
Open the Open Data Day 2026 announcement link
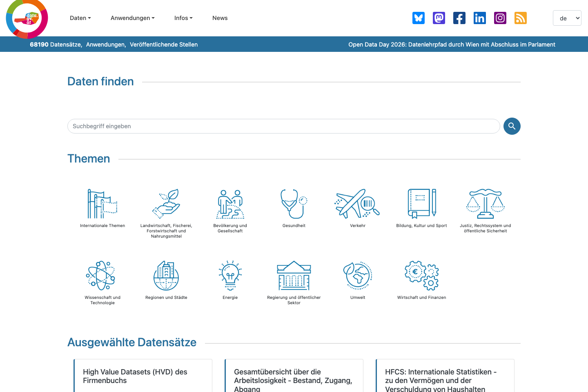(452, 44)
